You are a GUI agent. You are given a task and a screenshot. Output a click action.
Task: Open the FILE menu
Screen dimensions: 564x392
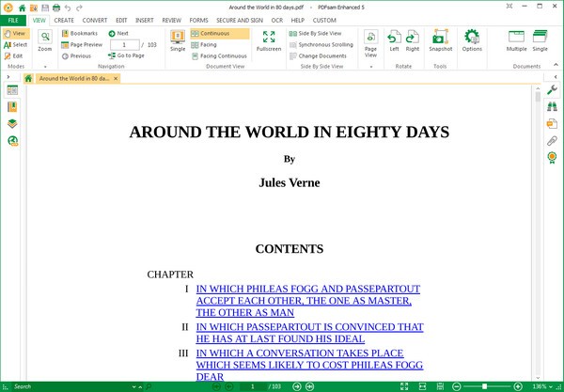coord(14,19)
